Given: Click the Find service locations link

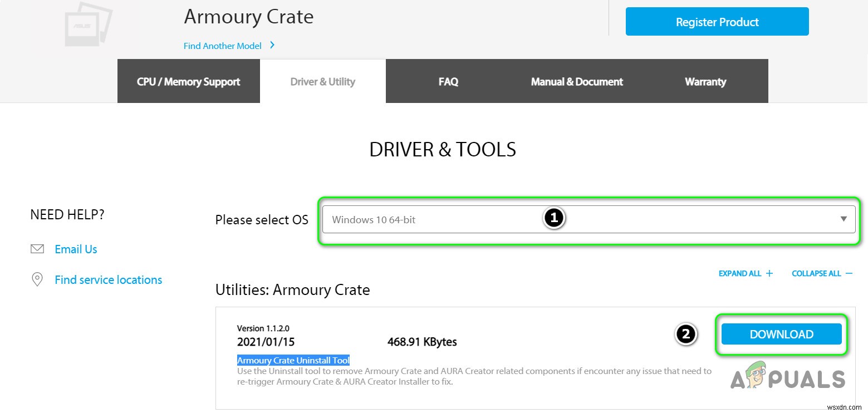Looking at the screenshot, I should pos(108,280).
